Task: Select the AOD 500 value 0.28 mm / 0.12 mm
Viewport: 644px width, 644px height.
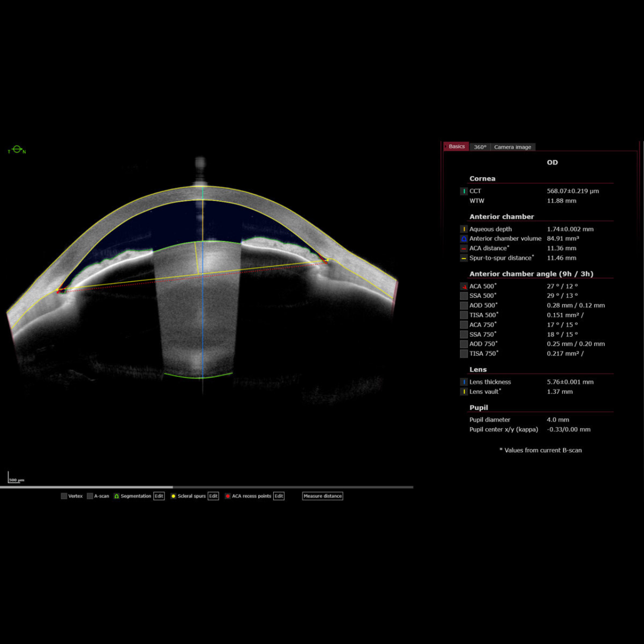Action: [576, 305]
